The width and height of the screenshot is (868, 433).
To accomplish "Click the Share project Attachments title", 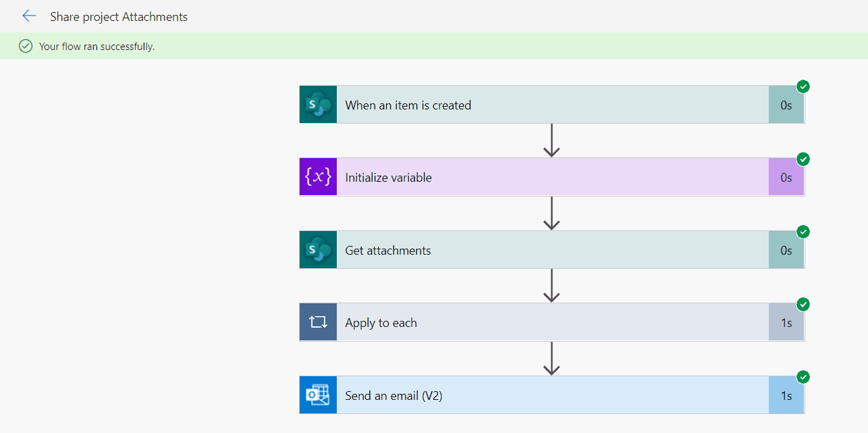I will tap(119, 16).
